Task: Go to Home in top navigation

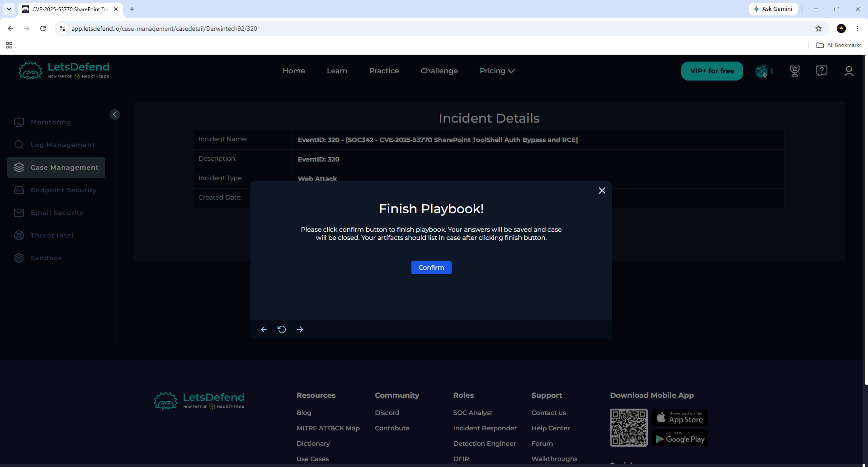Action: click(x=294, y=71)
